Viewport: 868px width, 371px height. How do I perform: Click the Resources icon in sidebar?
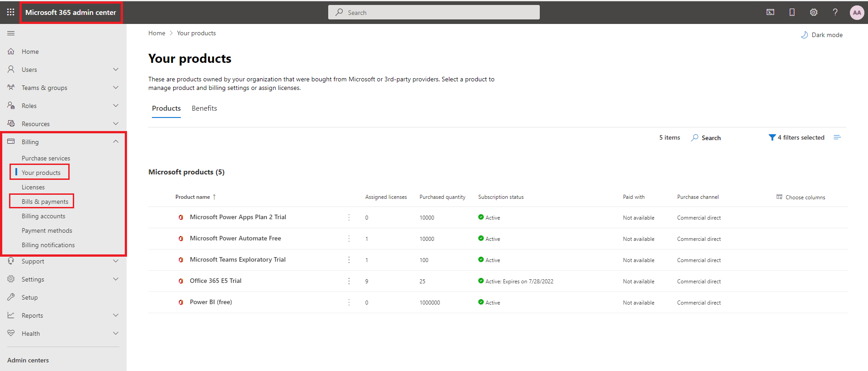point(11,123)
